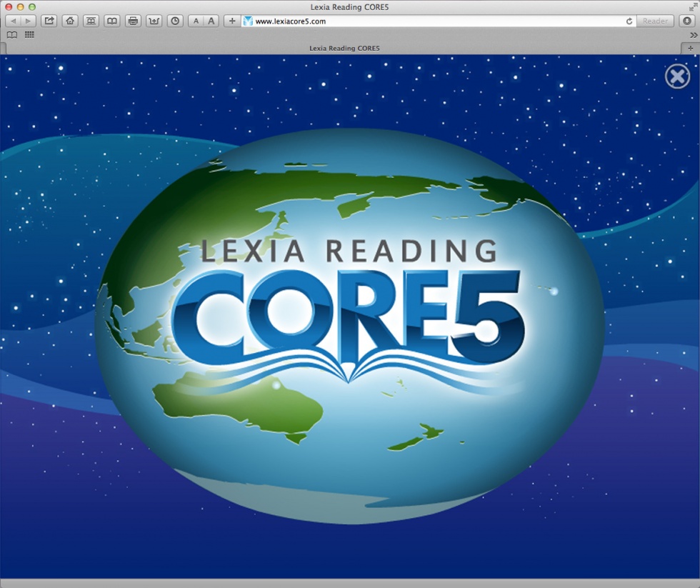The image size is (700, 588).
Task: Click the Show Bookmarks book toolbar button
Action: pyautogui.click(x=111, y=21)
